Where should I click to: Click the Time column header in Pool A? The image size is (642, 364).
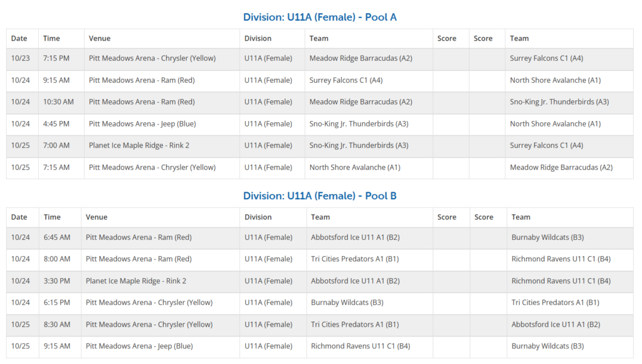click(x=51, y=38)
